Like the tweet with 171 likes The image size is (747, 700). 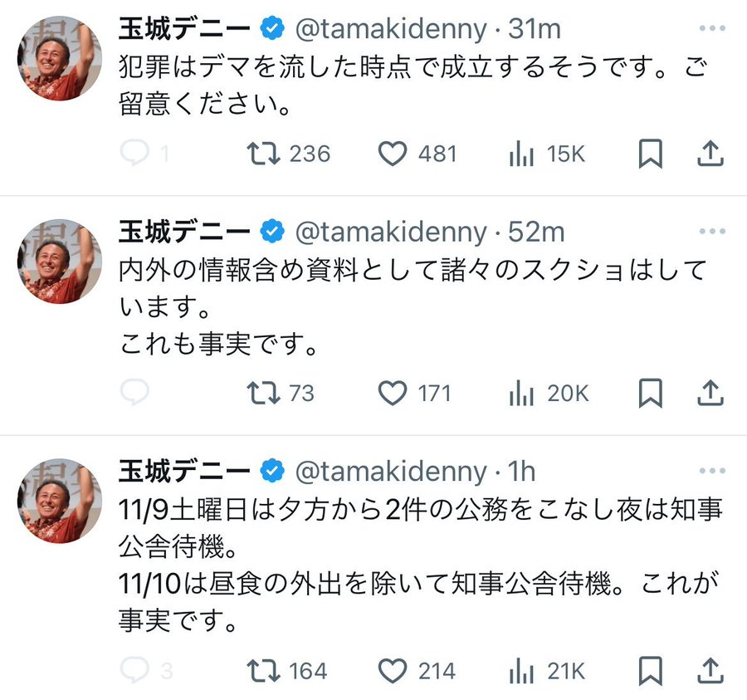click(393, 393)
